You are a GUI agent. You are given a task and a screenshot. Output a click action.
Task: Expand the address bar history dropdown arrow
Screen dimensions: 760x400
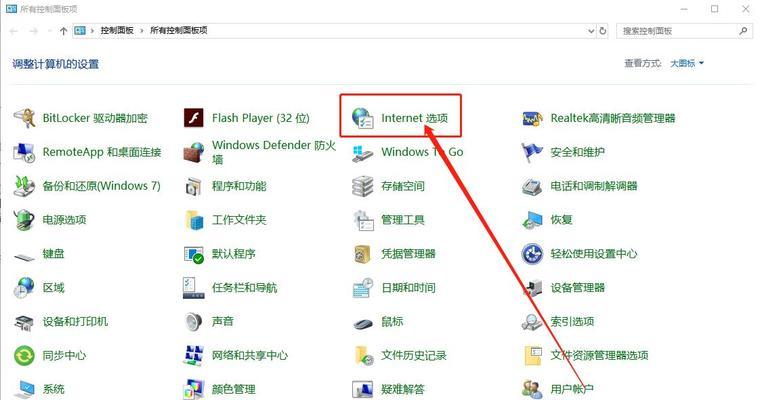pyautogui.click(x=591, y=31)
